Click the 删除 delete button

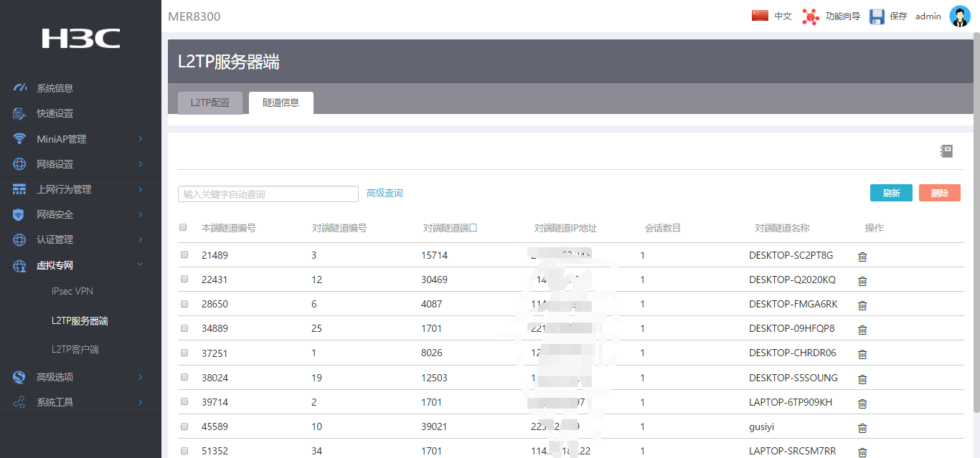(940, 193)
